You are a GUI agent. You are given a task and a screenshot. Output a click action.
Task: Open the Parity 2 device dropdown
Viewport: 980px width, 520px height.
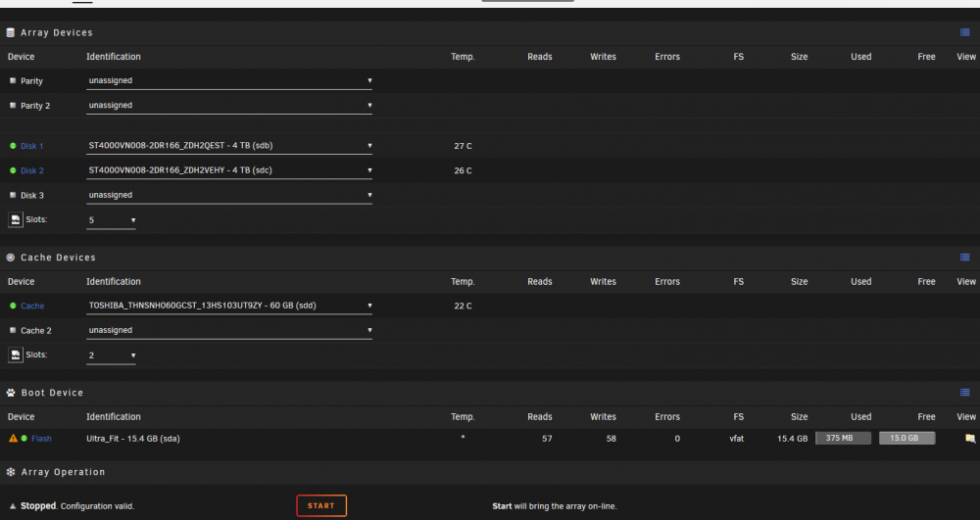[x=229, y=106]
